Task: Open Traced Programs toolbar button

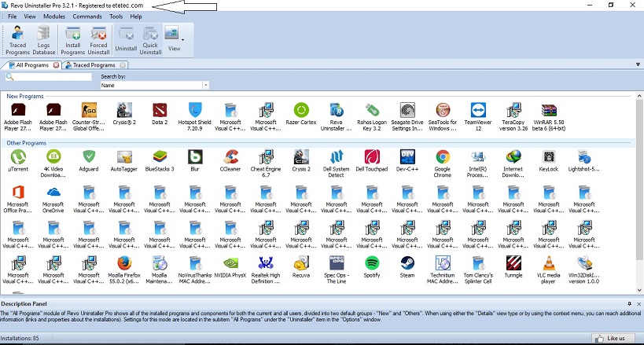Action: pyautogui.click(x=17, y=40)
